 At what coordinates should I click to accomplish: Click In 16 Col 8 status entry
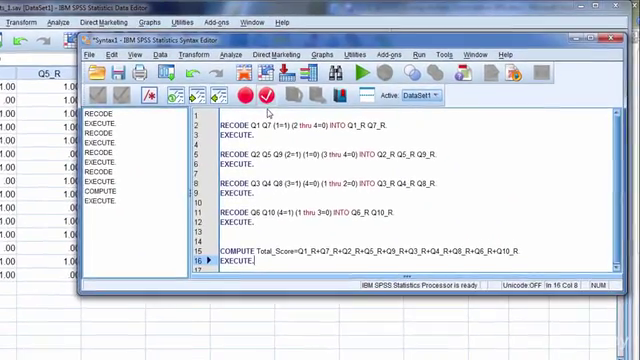tap(562, 285)
